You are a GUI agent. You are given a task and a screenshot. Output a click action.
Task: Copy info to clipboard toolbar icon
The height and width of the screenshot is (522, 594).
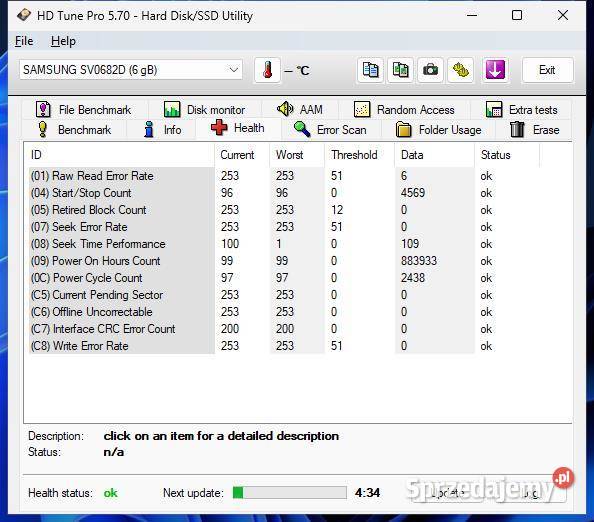pyautogui.click(x=370, y=70)
